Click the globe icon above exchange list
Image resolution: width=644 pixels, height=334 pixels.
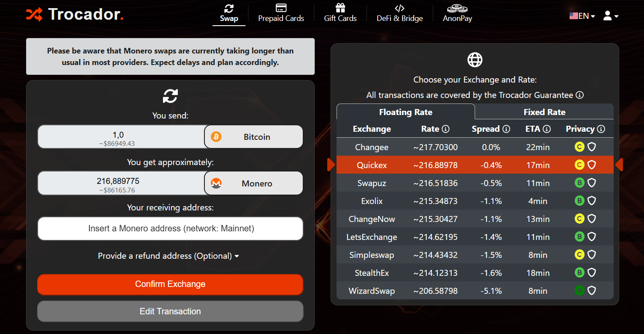(475, 60)
